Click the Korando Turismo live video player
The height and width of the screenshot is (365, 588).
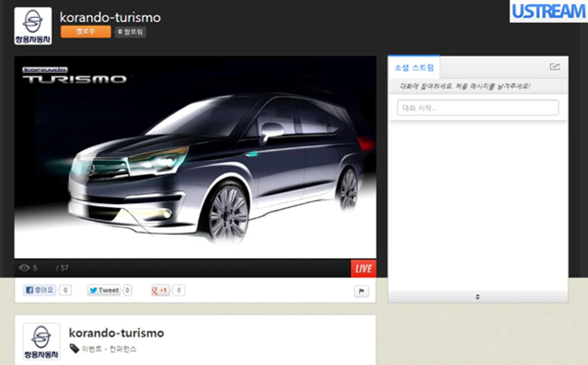[x=195, y=157]
